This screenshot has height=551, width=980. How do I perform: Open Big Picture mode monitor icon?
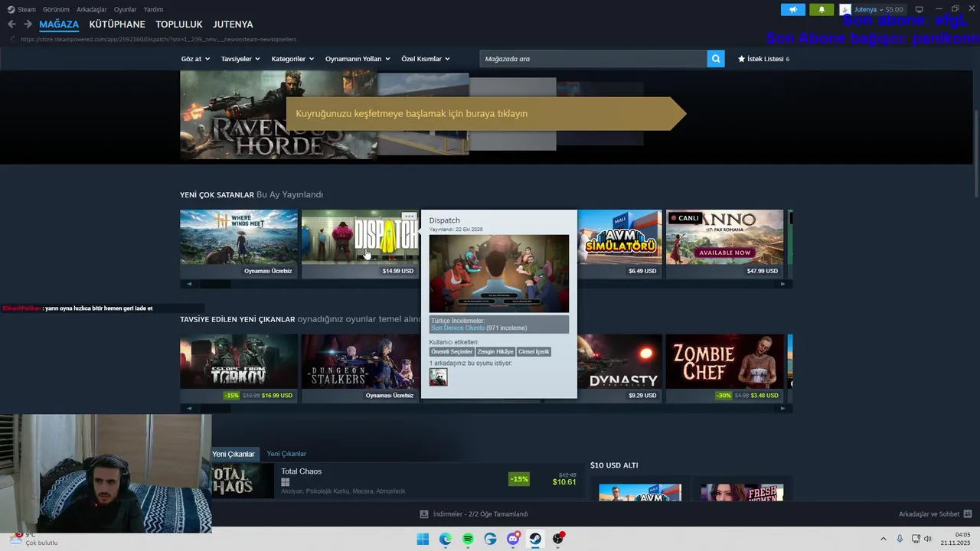click(x=920, y=9)
